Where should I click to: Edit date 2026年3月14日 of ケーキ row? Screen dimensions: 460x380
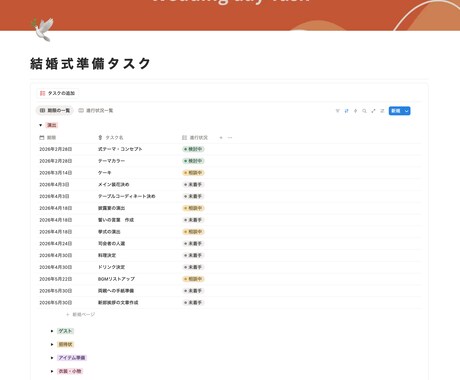click(56, 173)
